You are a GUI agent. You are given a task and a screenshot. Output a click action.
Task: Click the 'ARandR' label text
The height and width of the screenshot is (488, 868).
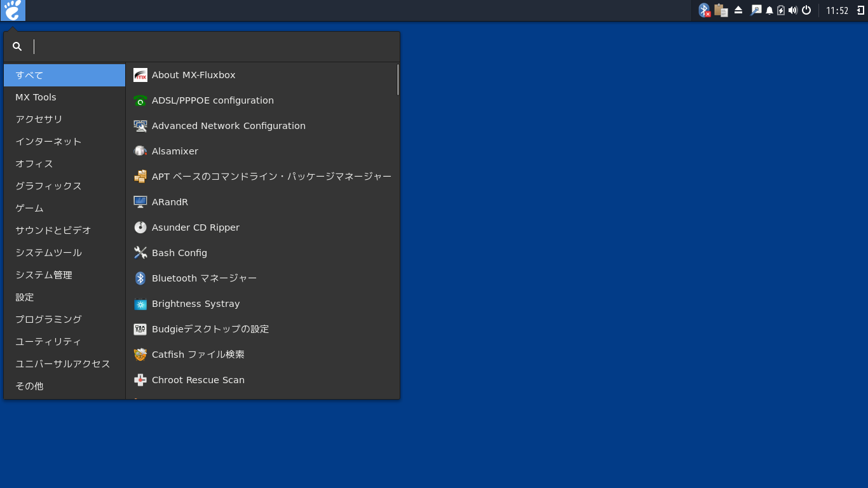(x=170, y=202)
